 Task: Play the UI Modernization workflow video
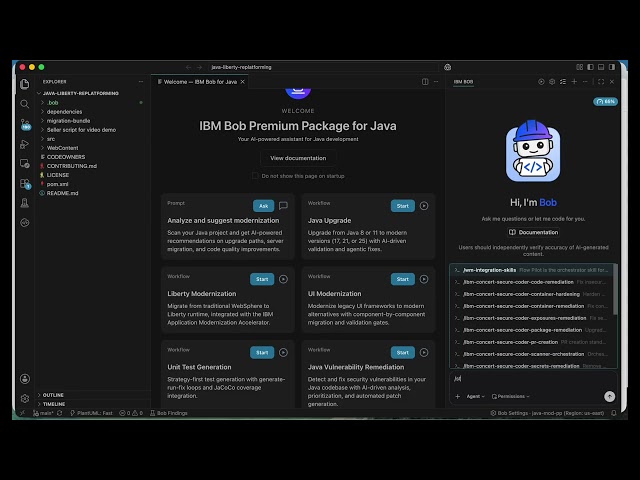click(424, 279)
